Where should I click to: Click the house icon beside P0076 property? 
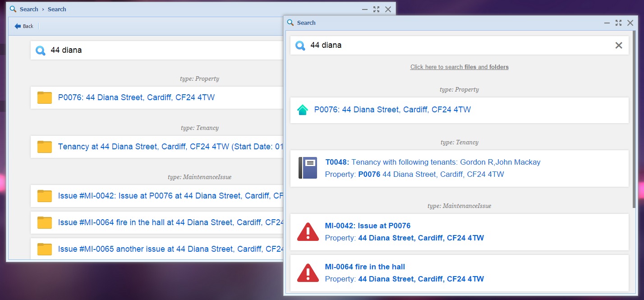point(303,110)
